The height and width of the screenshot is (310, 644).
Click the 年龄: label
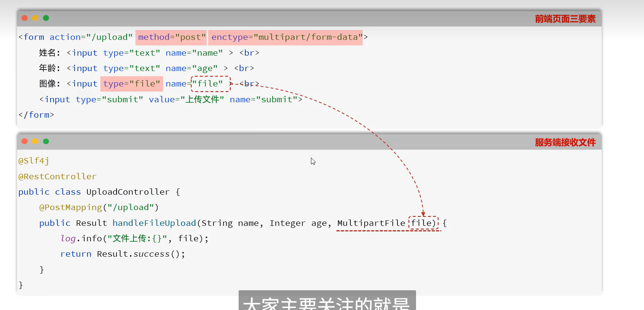pyautogui.click(x=50, y=68)
